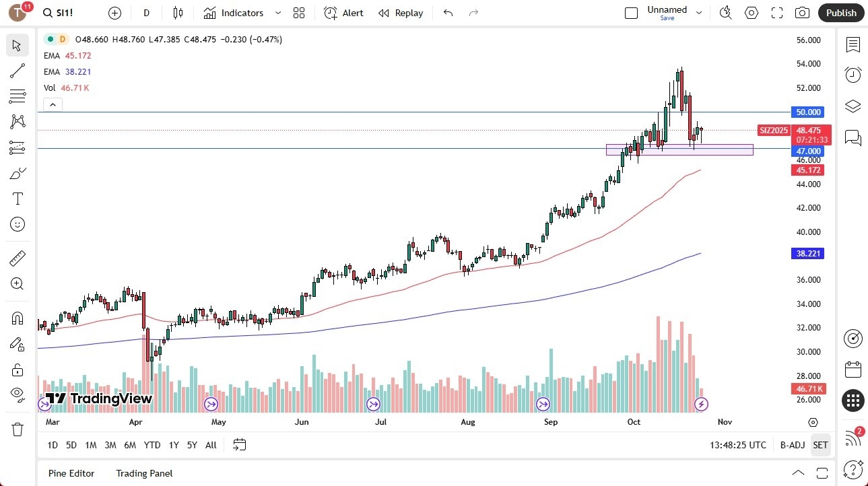Screen dimensions: 868x486
Task: Enable Magnet mode in the drawing toolbar
Action: coord(18,318)
